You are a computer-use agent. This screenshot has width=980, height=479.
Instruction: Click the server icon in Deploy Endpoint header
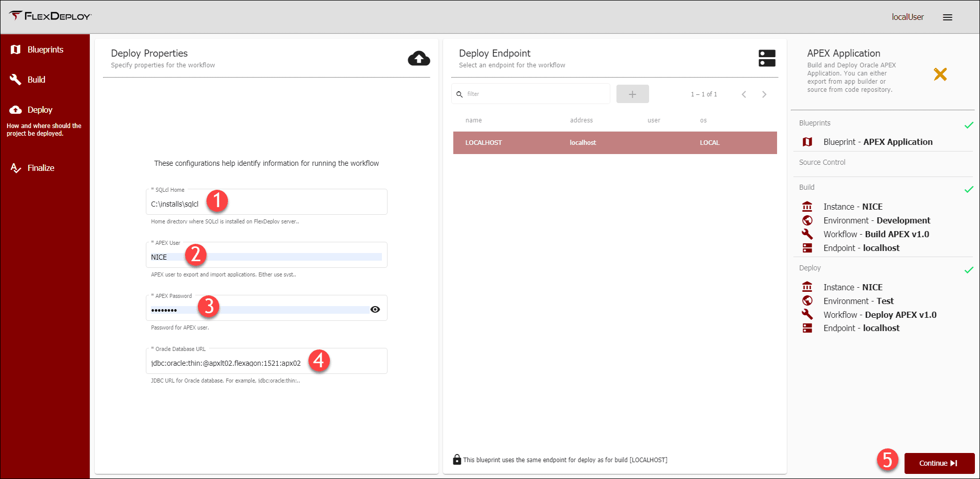[767, 58]
